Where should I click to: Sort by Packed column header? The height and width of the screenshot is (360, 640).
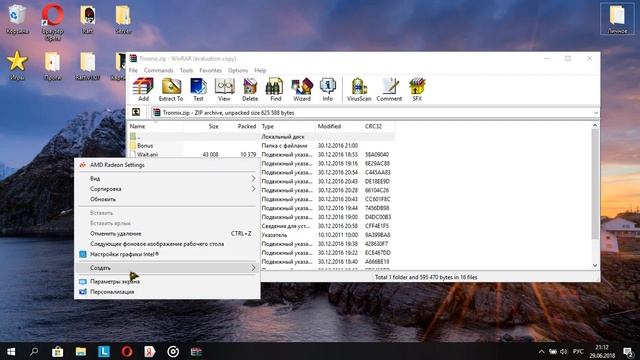coord(240,126)
